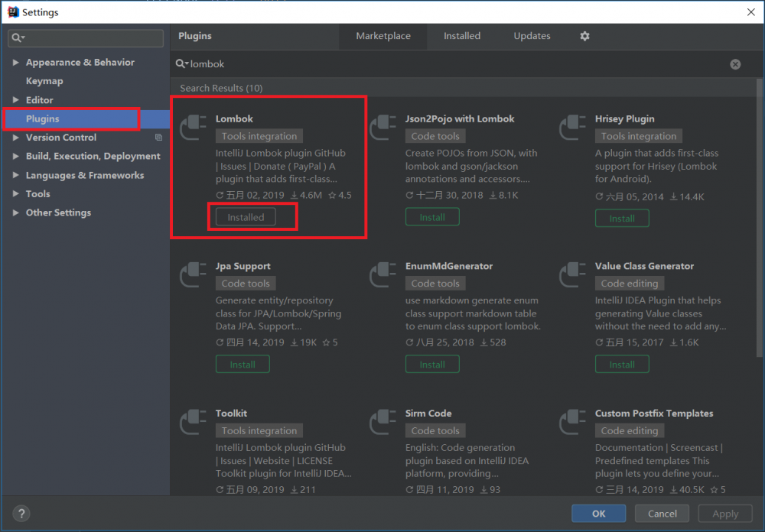Expand the Editor settings section
The image size is (765, 532).
(x=15, y=100)
